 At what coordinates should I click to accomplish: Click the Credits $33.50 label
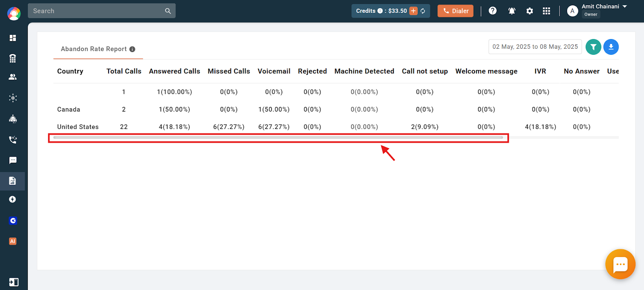(x=381, y=11)
